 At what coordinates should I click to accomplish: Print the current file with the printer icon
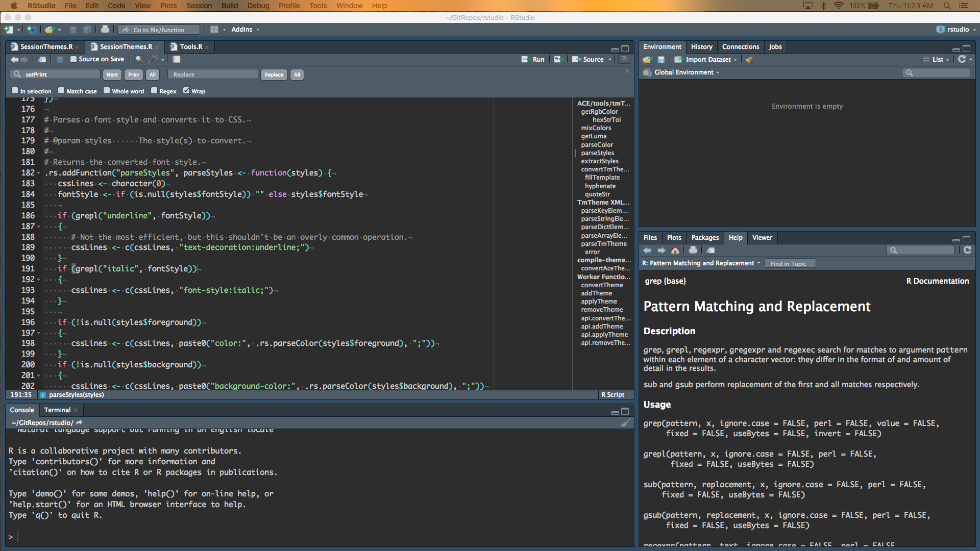(105, 29)
